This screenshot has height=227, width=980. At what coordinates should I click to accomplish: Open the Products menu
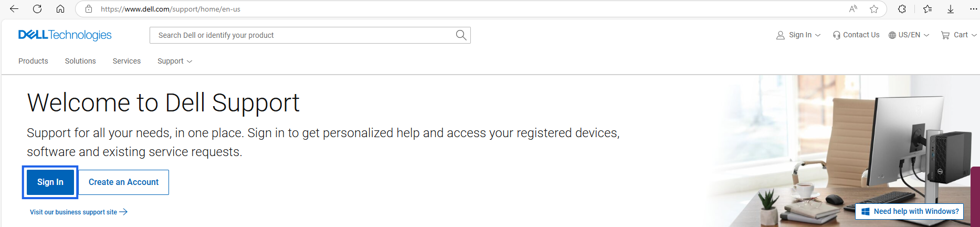(33, 61)
